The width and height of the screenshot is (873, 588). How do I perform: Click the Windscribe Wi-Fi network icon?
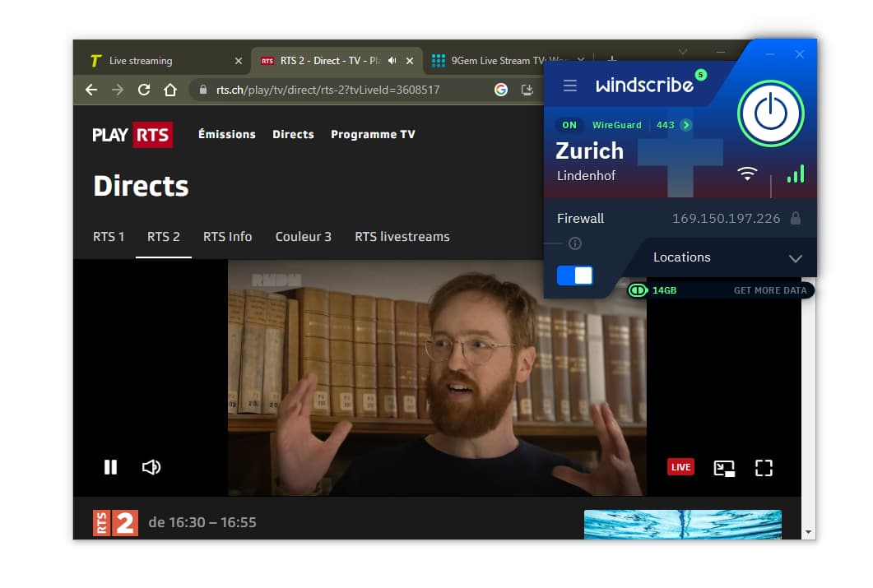point(747,174)
